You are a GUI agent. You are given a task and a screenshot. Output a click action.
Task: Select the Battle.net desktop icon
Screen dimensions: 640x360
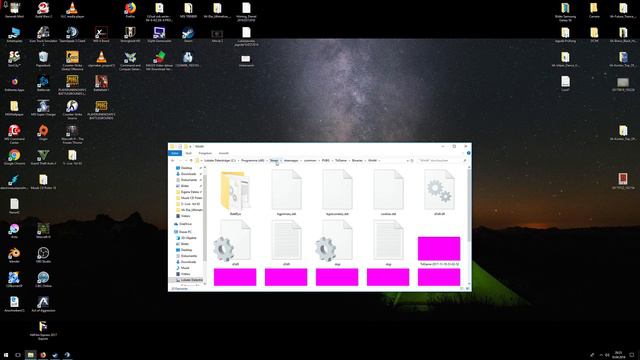43,83
